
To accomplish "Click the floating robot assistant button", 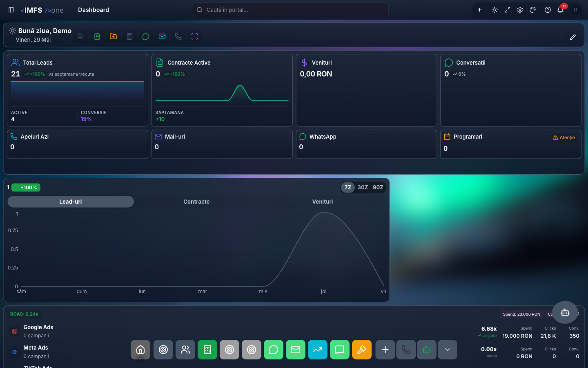I will [565, 313].
